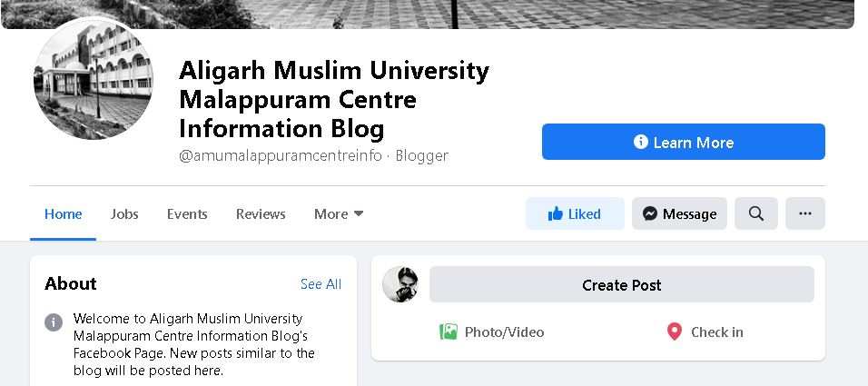Click the page title Aligarh Muslim University

(x=334, y=99)
